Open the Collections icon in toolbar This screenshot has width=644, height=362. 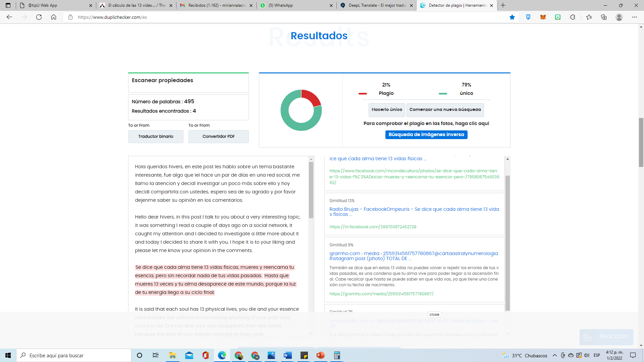pyautogui.click(x=604, y=17)
